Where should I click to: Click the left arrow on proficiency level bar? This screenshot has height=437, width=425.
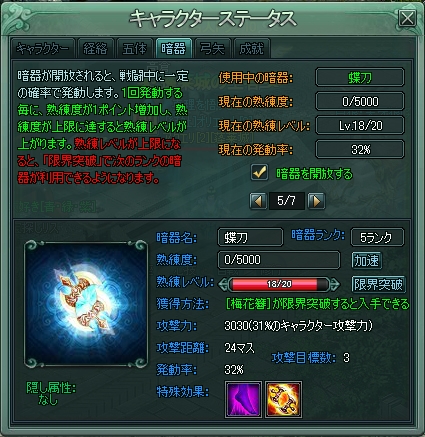click(223, 284)
